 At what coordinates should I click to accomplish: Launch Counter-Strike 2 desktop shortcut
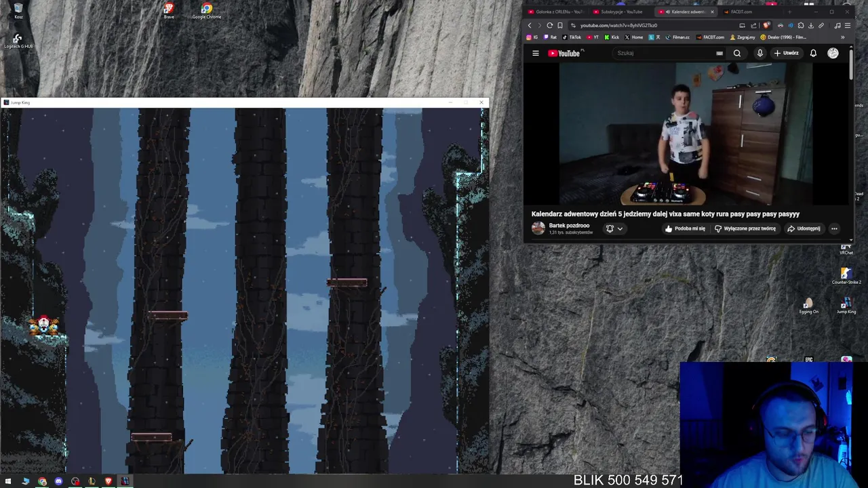(846, 276)
